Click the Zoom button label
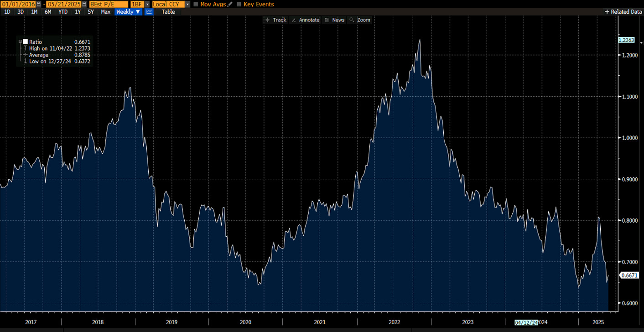 [364, 20]
